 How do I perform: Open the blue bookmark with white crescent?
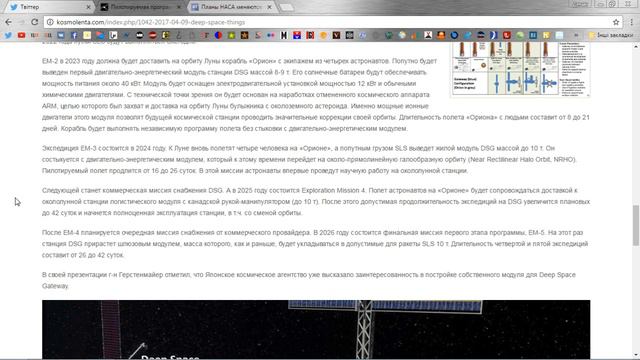(x=493, y=36)
